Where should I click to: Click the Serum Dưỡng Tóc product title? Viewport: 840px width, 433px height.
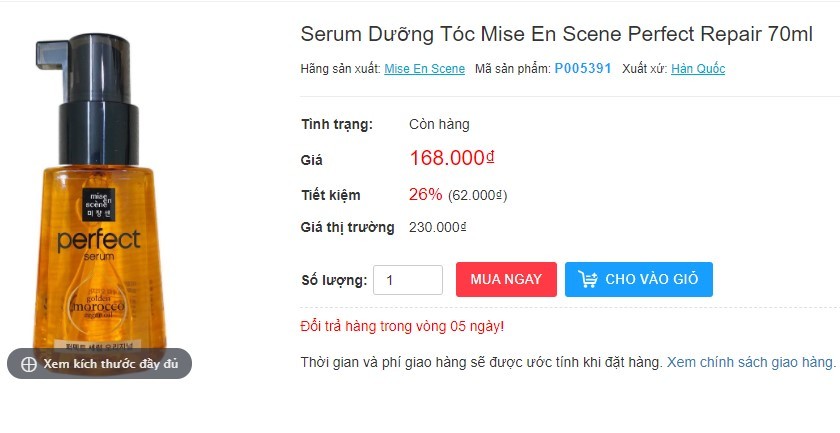556,34
